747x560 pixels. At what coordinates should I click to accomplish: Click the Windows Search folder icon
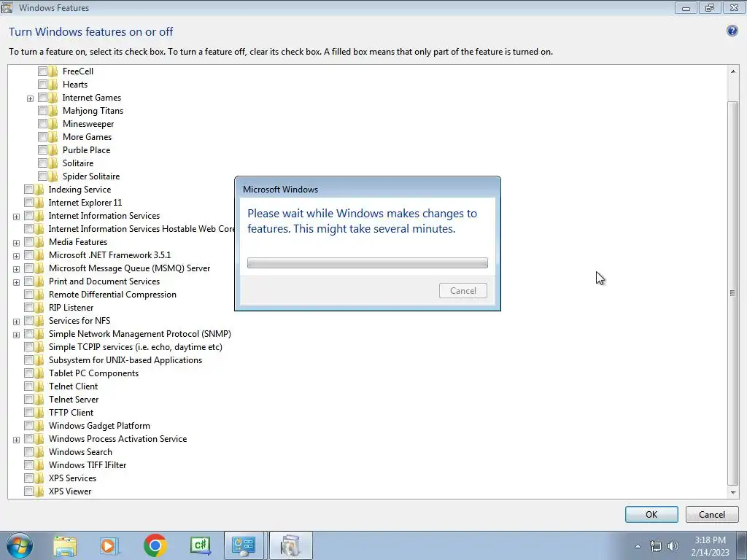click(x=39, y=452)
